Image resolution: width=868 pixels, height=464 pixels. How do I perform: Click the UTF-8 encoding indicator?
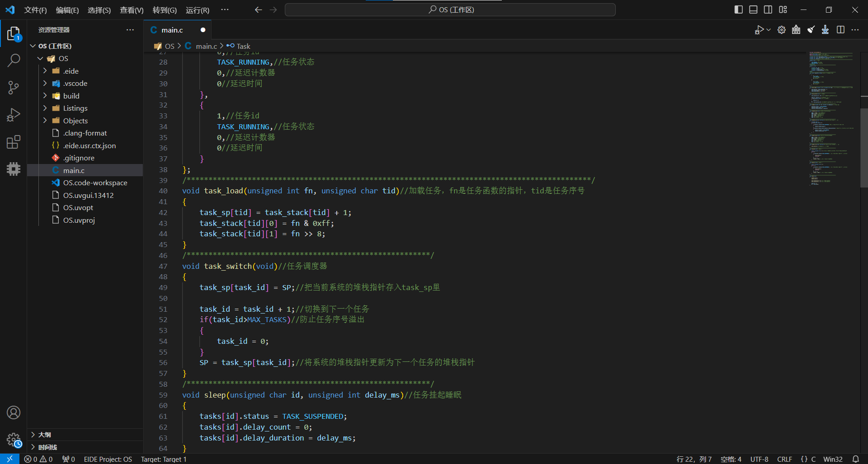click(x=759, y=459)
